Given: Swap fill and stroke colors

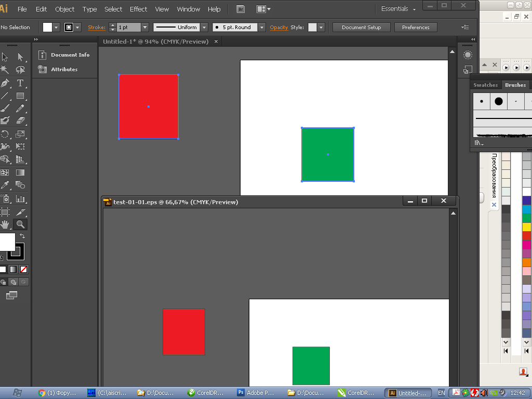Looking at the screenshot, I should [22, 236].
